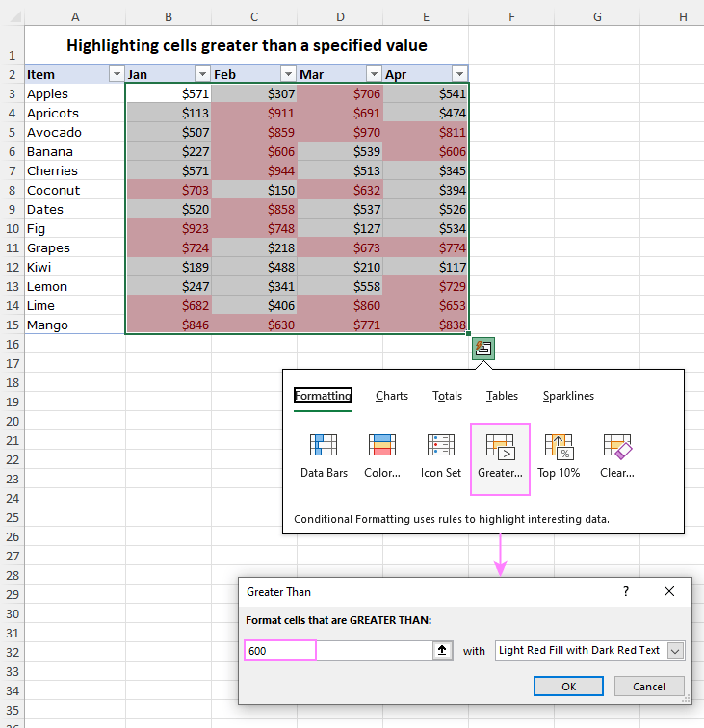Switch to the Sparklines tab
The image size is (704, 728).
(568, 396)
